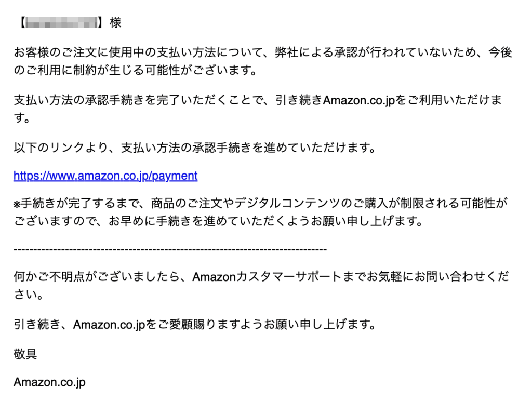The image size is (532, 401).
Task: Click the ※ note marker symbol
Action: click(17, 204)
